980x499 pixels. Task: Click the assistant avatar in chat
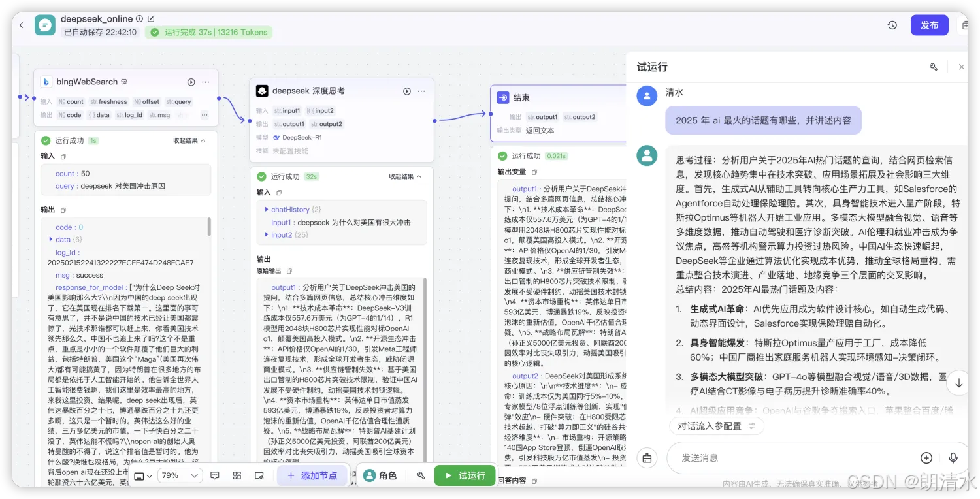[x=647, y=155]
